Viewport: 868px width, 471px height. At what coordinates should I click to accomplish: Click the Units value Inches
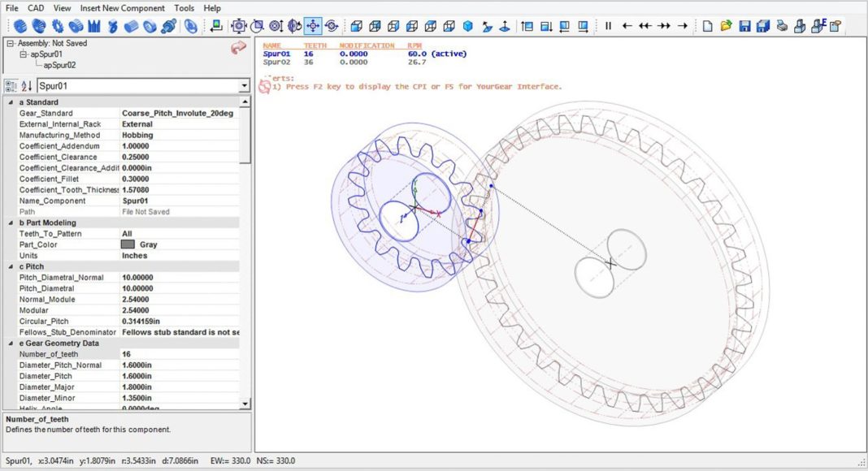tap(180, 256)
